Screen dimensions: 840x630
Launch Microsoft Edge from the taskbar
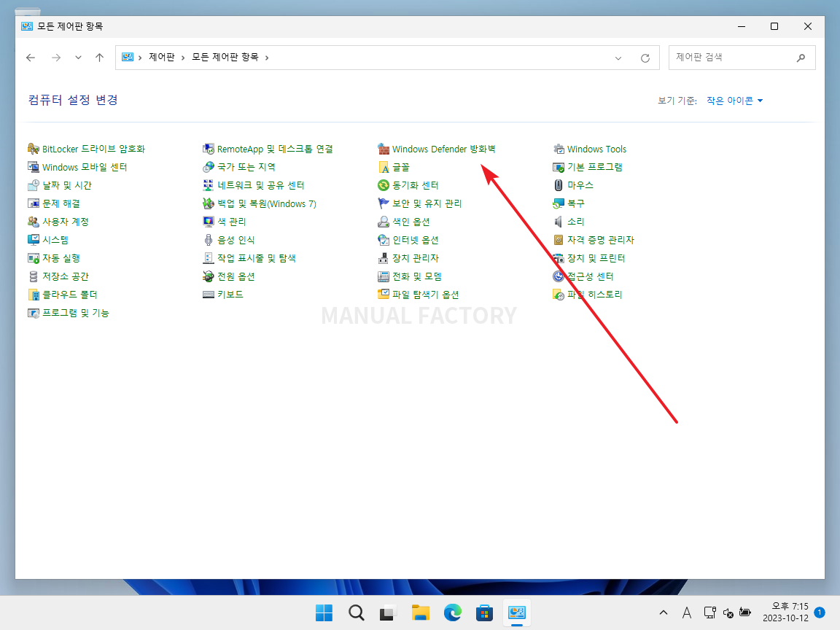(453, 612)
